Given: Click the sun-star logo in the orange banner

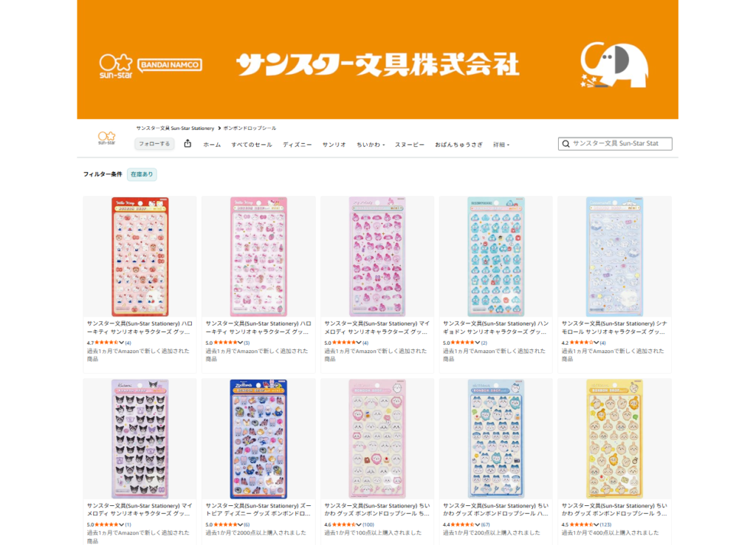Looking at the screenshot, I should [116, 66].
